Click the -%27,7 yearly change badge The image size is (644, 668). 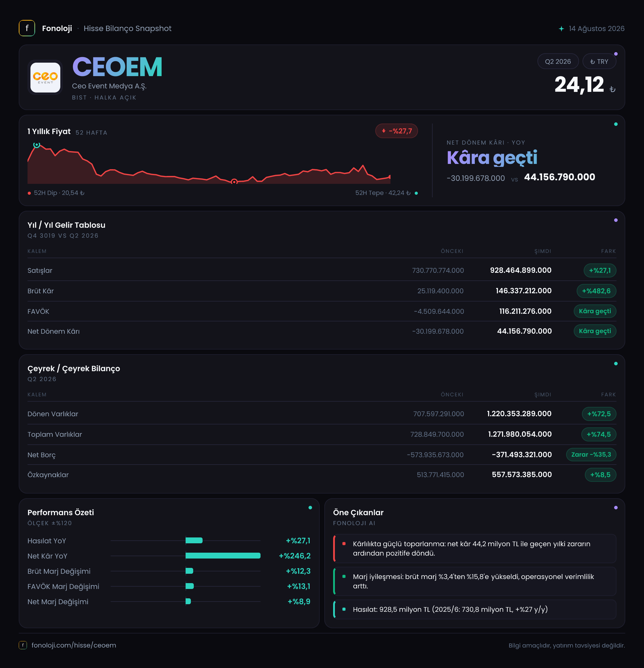coord(396,131)
